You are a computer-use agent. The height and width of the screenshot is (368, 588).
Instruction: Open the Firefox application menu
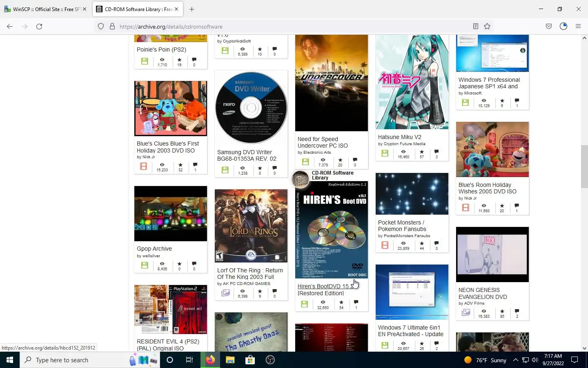tap(578, 27)
